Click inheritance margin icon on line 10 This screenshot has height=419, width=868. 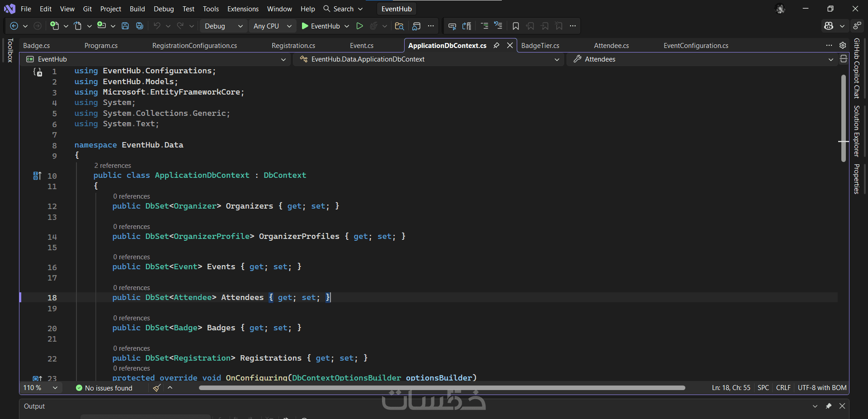[37, 176]
